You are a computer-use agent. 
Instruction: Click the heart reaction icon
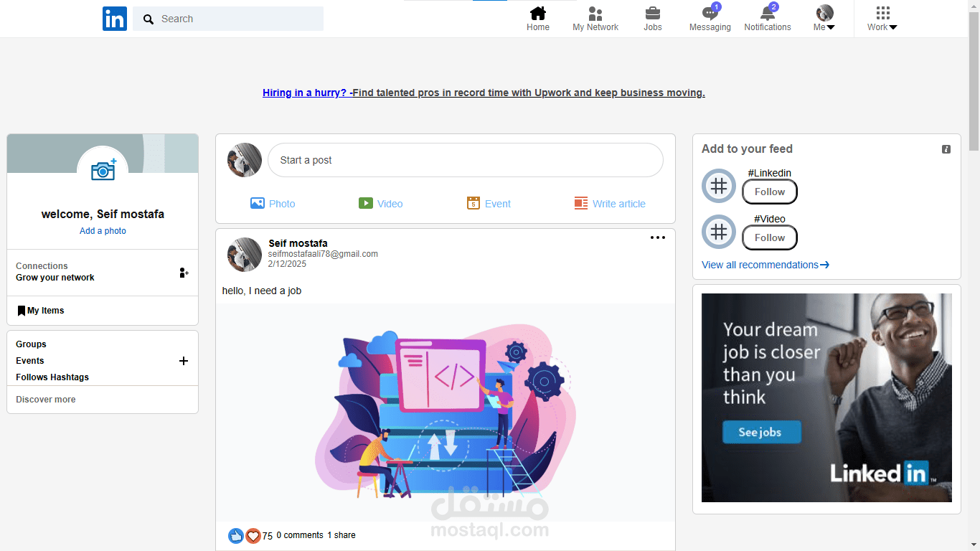253,535
